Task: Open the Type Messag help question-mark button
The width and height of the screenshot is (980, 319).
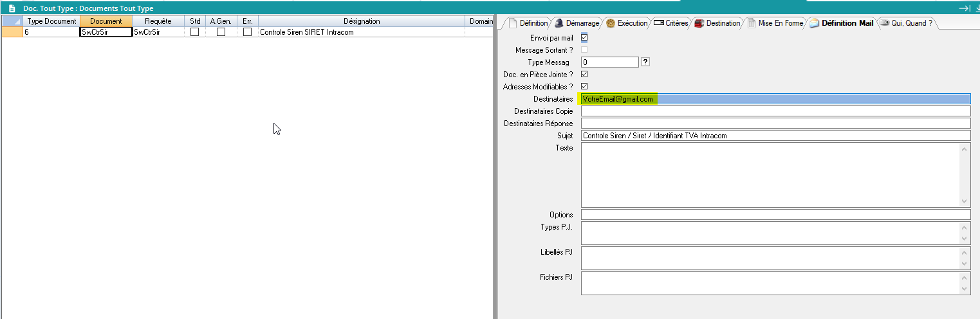Action: pos(645,62)
